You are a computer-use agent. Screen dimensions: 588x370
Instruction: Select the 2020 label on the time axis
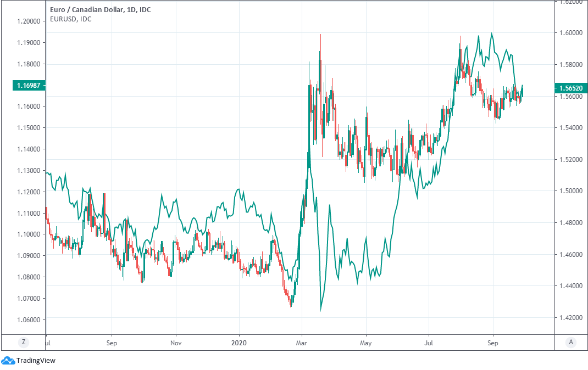pyautogui.click(x=238, y=343)
